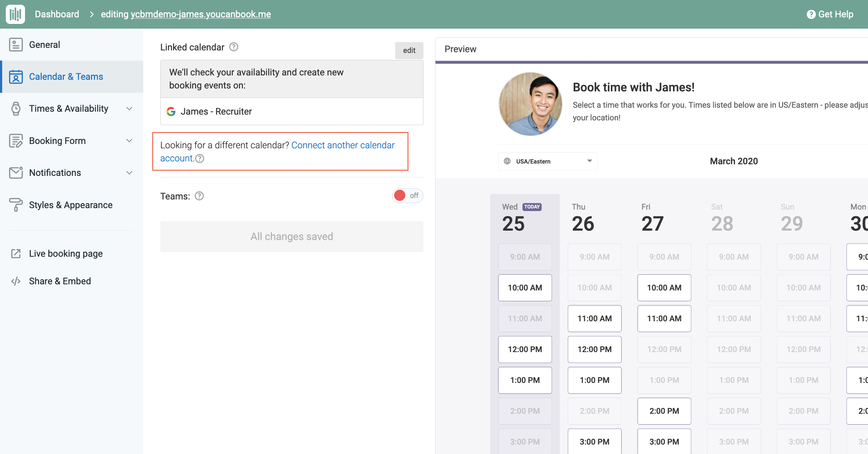Click Connect another calendar account link

pyautogui.click(x=343, y=145)
